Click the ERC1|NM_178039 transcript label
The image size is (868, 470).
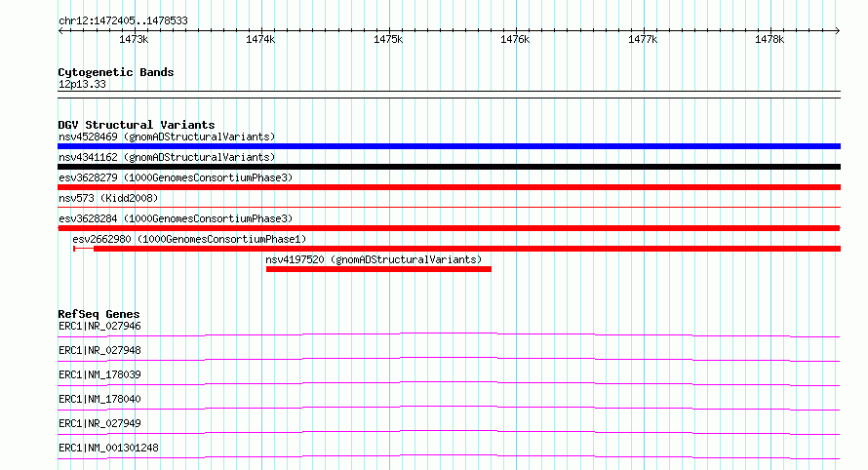point(99,374)
